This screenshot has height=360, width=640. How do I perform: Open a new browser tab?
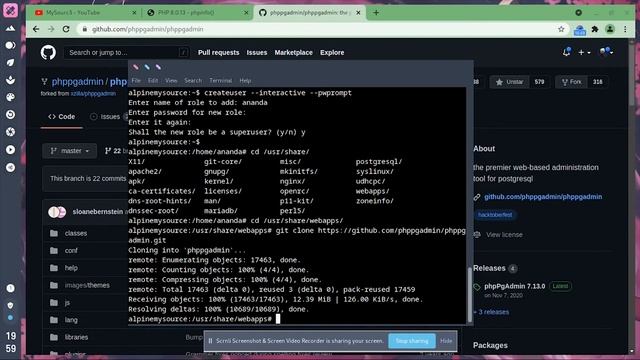tap(376, 13)
